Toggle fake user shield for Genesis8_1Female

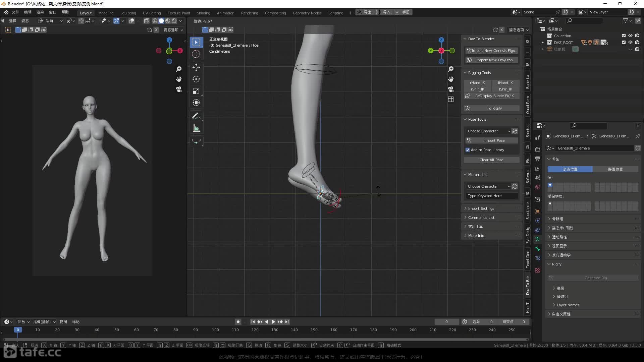(x=638, y=148)
